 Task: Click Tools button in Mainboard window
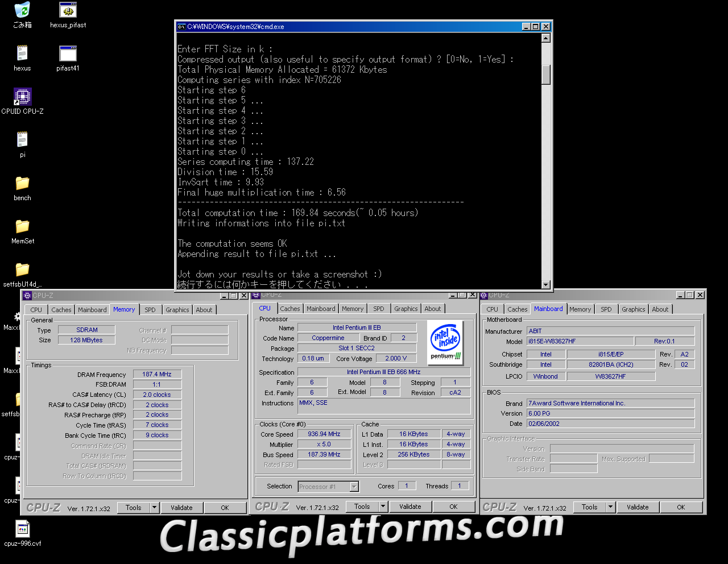[590, 507]
